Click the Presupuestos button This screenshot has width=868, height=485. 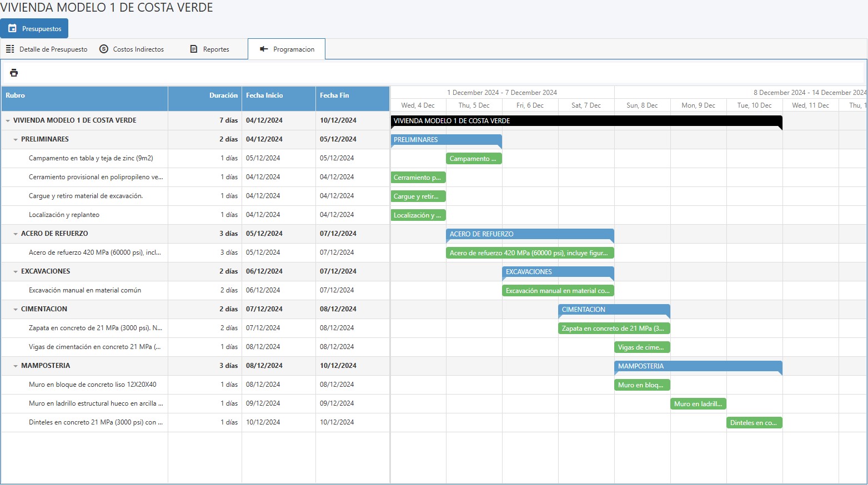tap(34, 28)
